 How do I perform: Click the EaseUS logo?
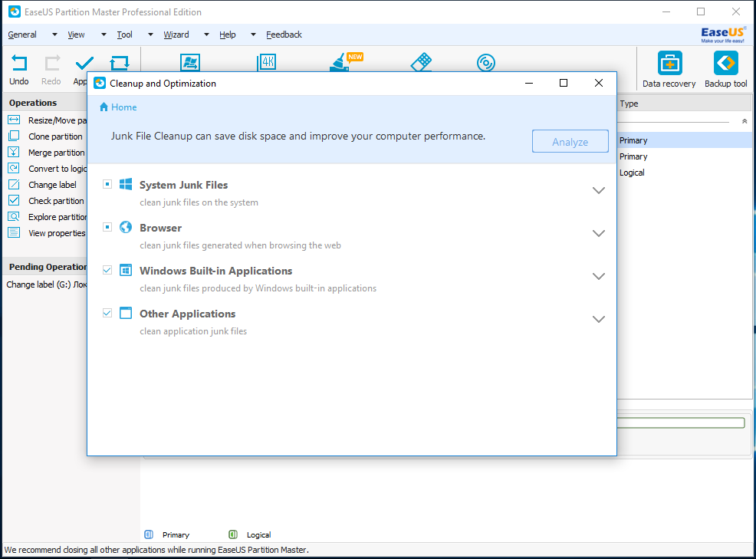click(x=723, y=35)
